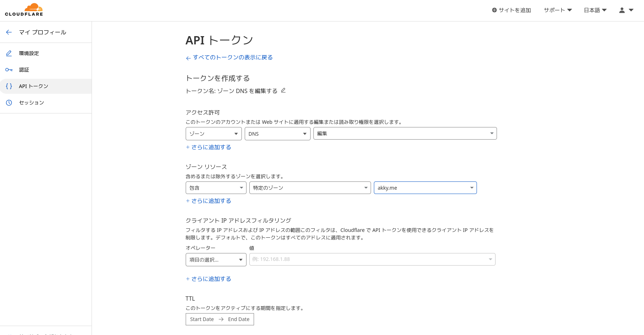The image size is (644, 335).
Task: Open the 包含 zone resource dropdown
Action: point(216,188)
